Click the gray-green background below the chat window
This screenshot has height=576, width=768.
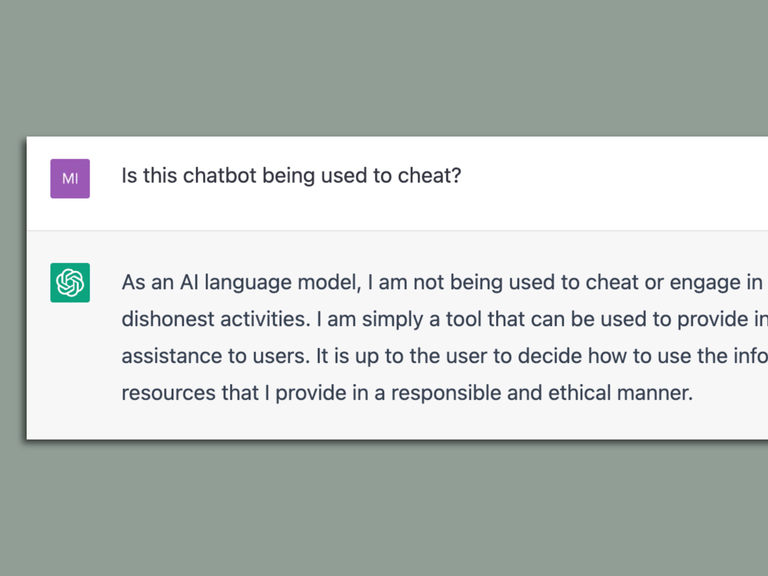coord(384,510)
